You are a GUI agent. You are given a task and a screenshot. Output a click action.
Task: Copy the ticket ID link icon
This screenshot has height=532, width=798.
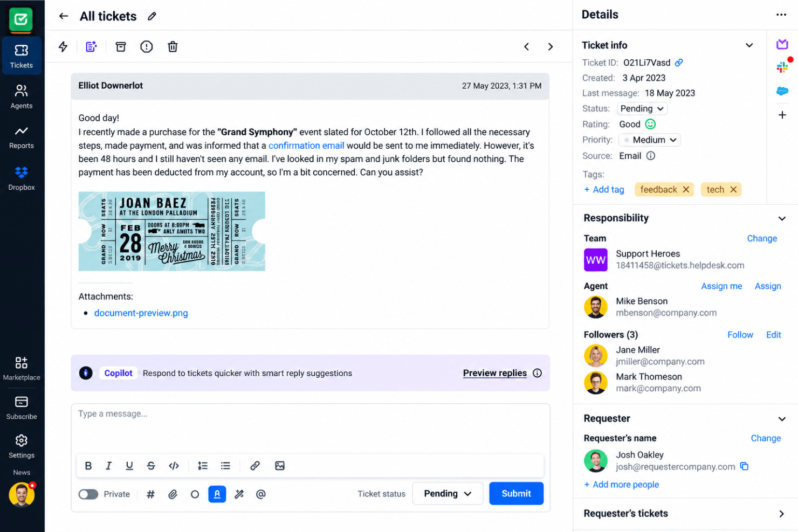coord(679,63)
